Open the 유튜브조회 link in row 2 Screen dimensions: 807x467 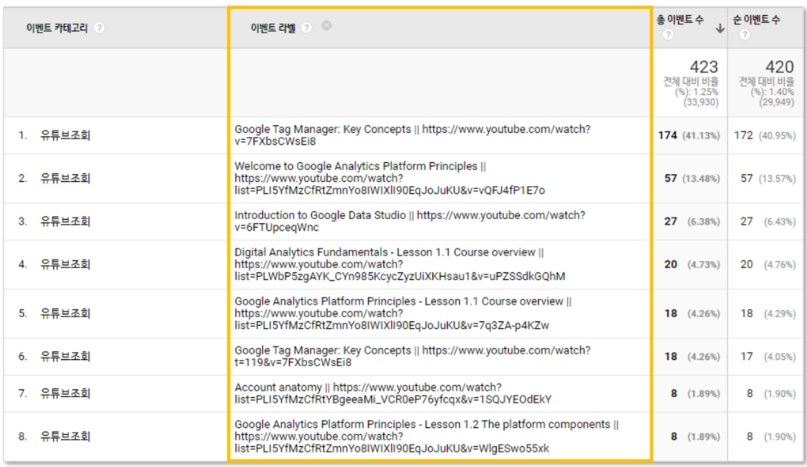coord(65,178)
